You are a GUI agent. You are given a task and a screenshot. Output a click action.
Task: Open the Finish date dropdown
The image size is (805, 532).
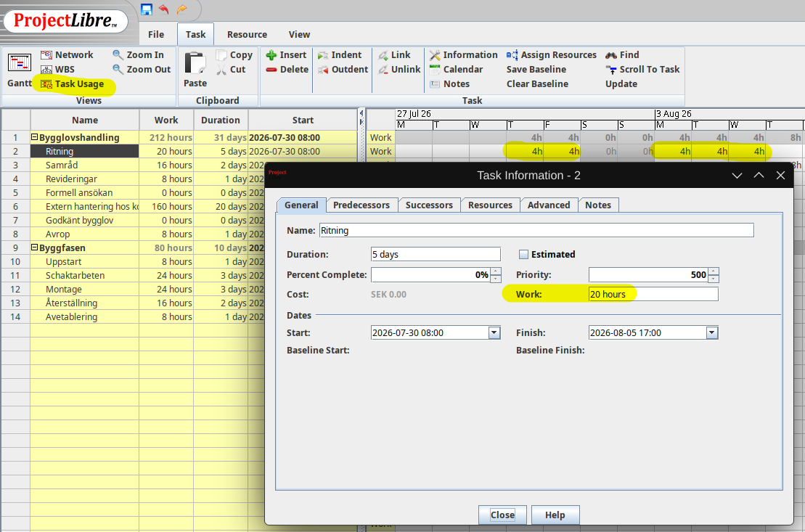coord(711,332)
